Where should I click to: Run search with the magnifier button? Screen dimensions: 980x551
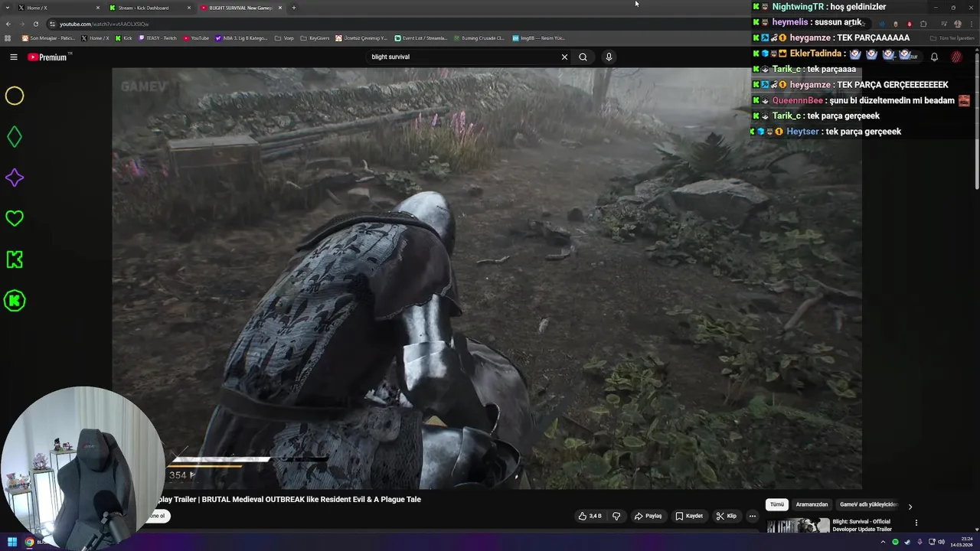(583, 57)
